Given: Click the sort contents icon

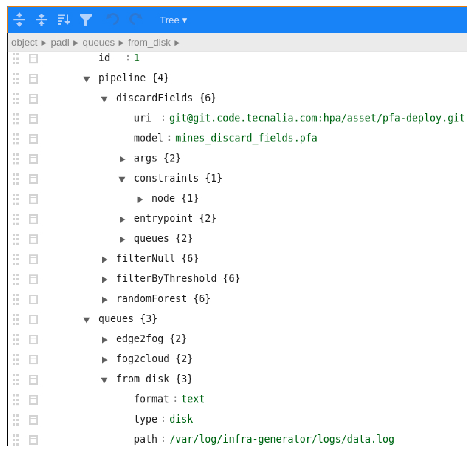Looking at the screenshot, I should tap(64, 20).
